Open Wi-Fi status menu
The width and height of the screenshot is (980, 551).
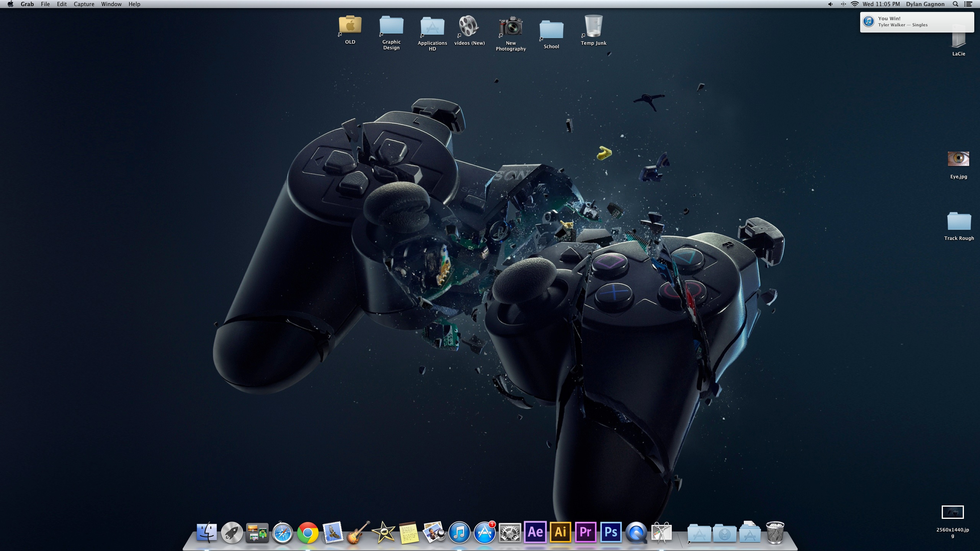(854, 4)
